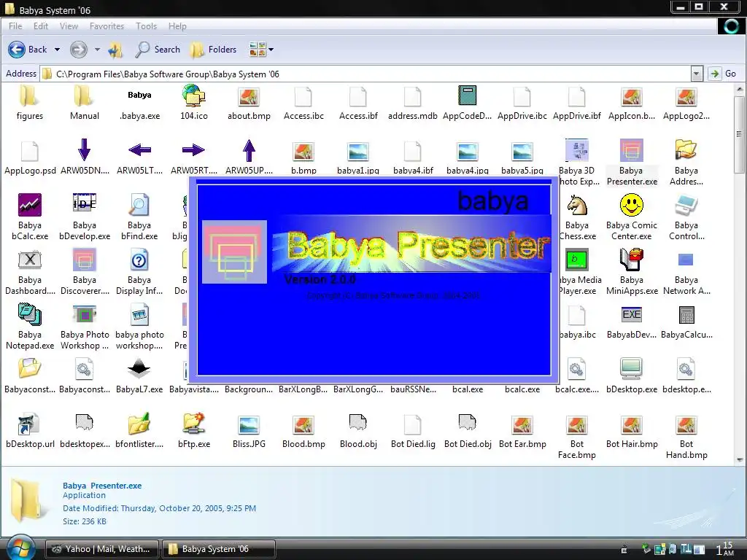Select the AppCodeD... file icon

pos(468,96)
